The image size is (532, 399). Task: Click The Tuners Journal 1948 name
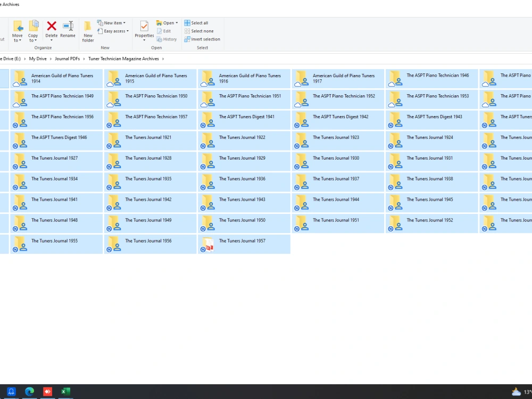[54, 220]
